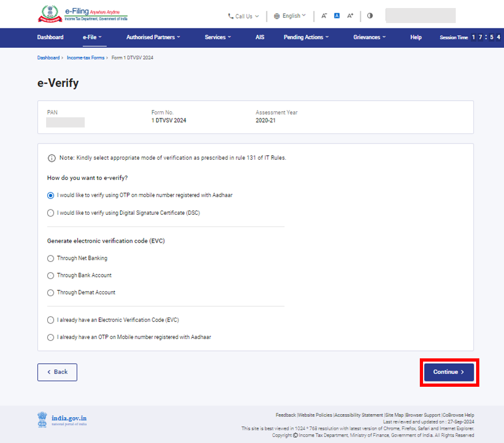This screenshot has width=504, height=443.
Task: Click the Continue button
Action: (x=449, y=372)
